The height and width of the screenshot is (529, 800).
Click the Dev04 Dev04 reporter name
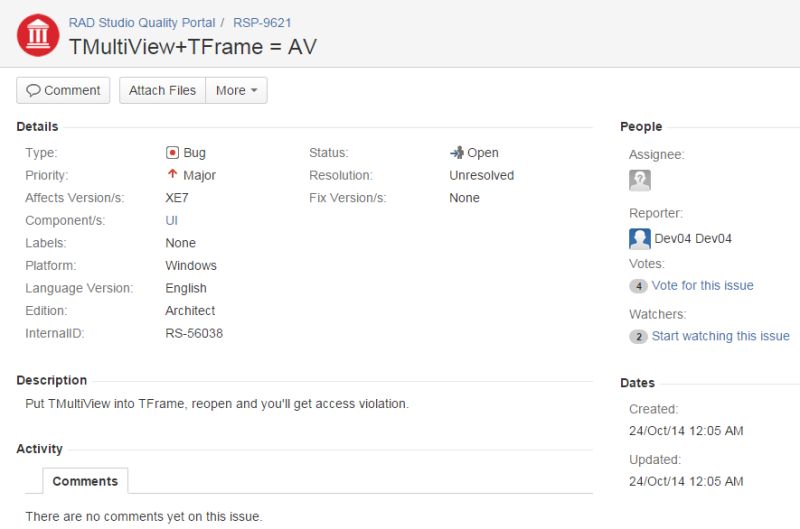(693, 239)
